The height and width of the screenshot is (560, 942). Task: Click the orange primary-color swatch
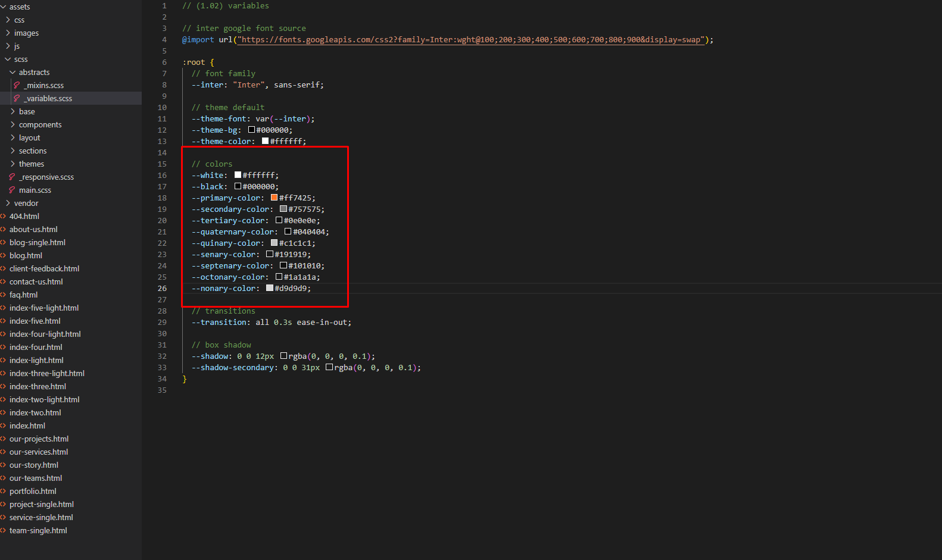[274, 198]
